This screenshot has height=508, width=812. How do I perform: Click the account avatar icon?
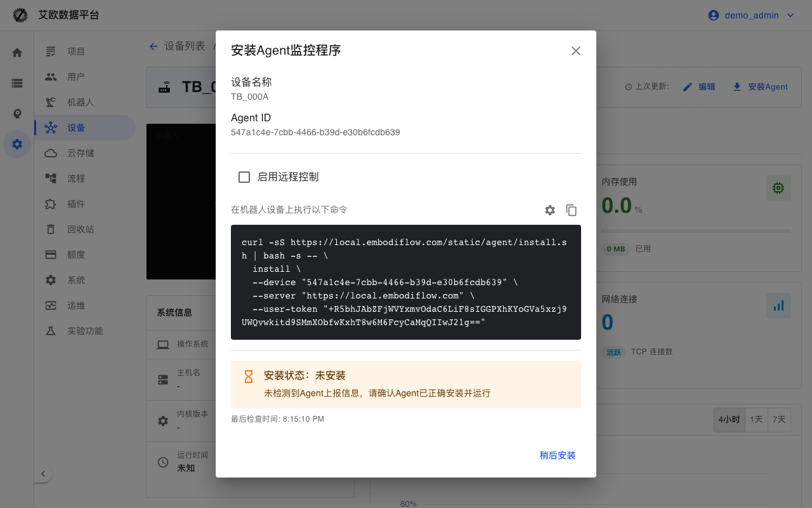[714, 15]
